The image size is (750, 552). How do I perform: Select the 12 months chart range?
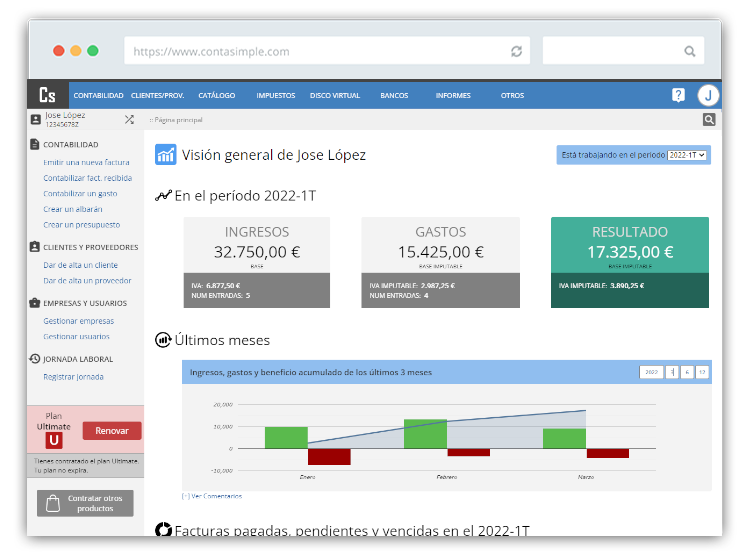(702, 372)
